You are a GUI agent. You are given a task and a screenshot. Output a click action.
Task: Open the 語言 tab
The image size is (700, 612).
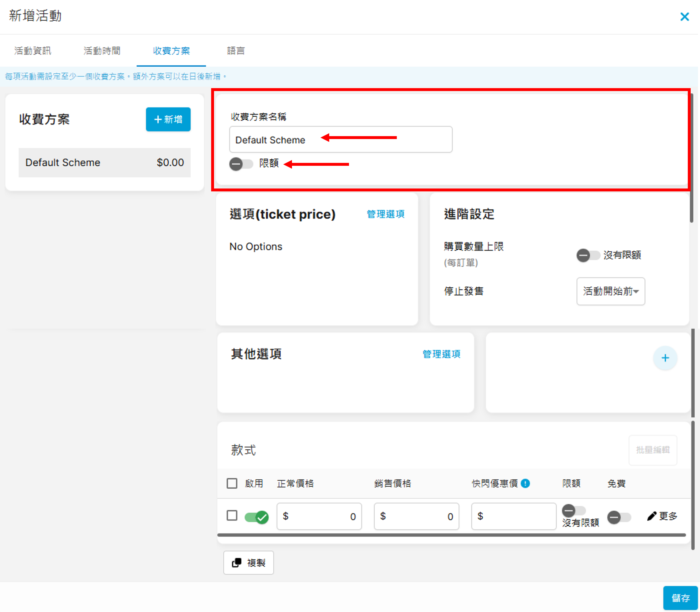click(236, 51)
